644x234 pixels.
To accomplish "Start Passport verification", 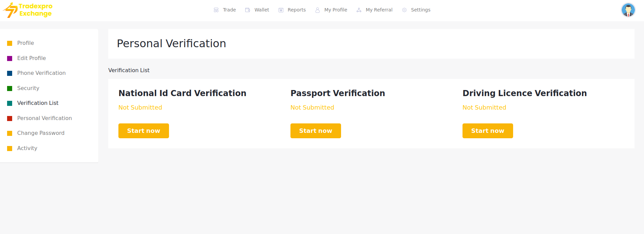I will point(316,131).
